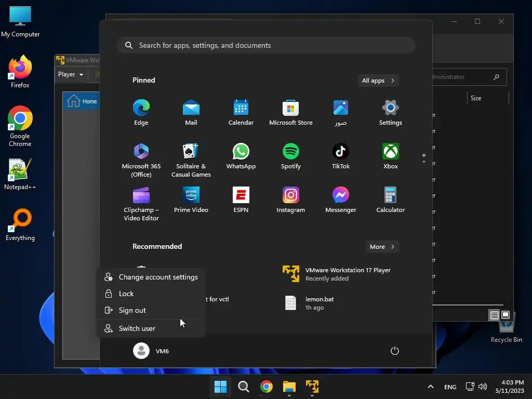Open File Explorer from taskbar
Image resolution: width=532 pixels, height=399 pixels.
(x=289, y=387)
